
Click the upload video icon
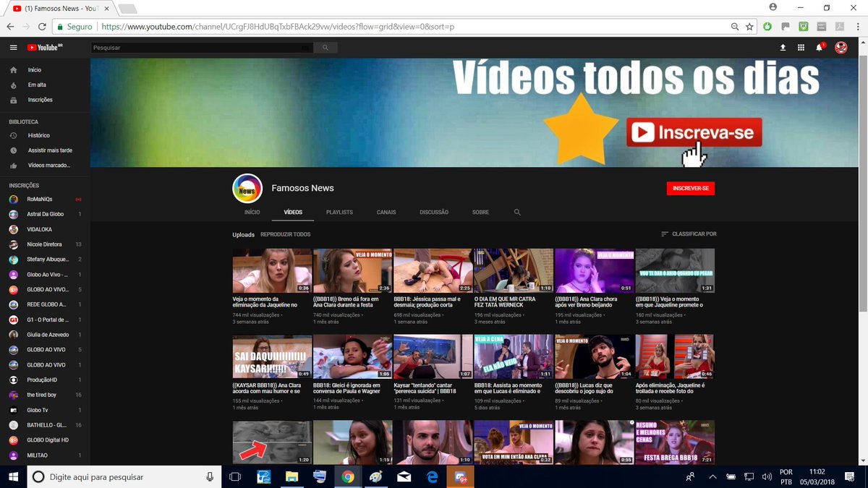pos(783,48)
